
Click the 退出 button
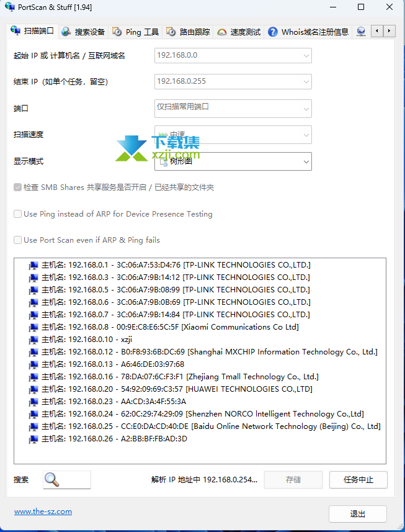pyautogui.click(x=357, y=514)
